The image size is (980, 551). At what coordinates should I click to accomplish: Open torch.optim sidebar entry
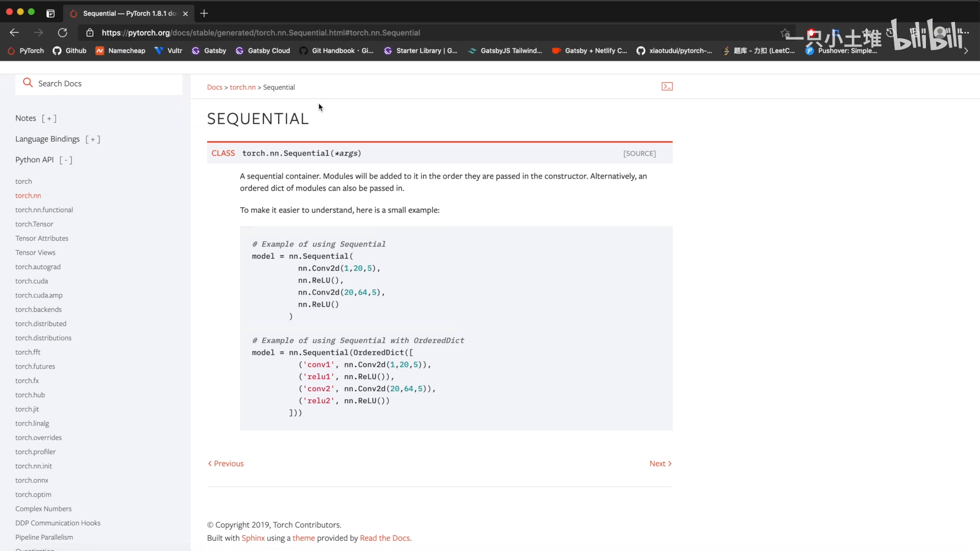coord(33,494)
